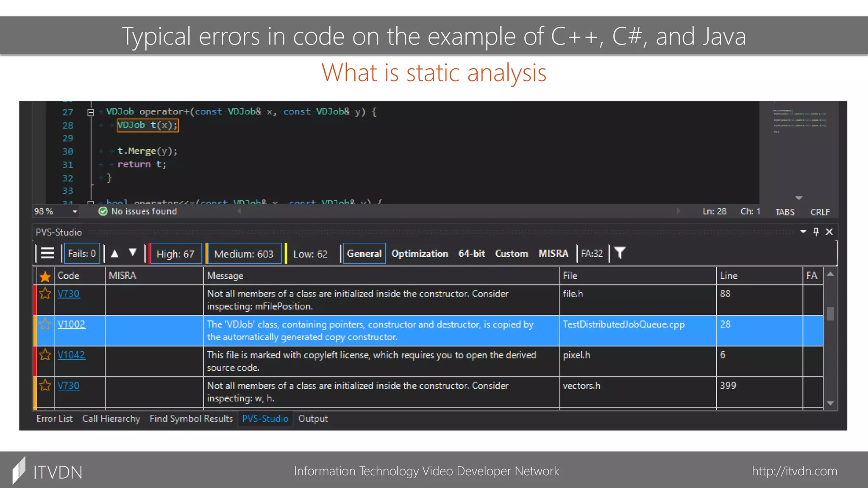Click highlighted VDJob t(x); code line

click(147, 125)
